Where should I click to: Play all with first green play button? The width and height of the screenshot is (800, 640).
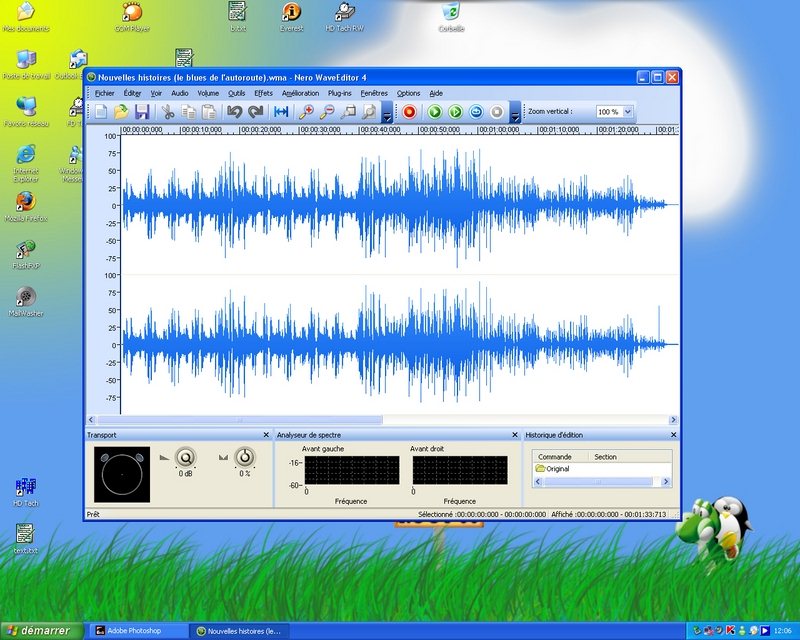pyautogui.click(x=435, y=112)
